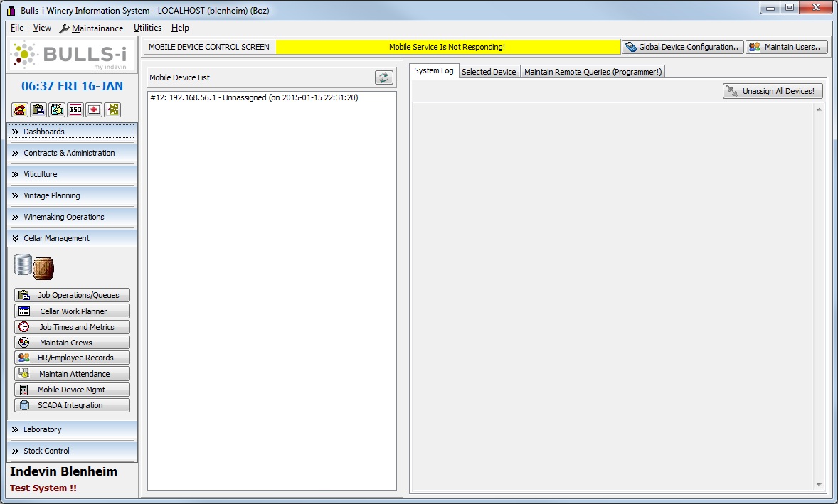Collapse the Cellar Management section
This screenshot has height=504, width=838.
pyautogui.click(x=72, y=238)
